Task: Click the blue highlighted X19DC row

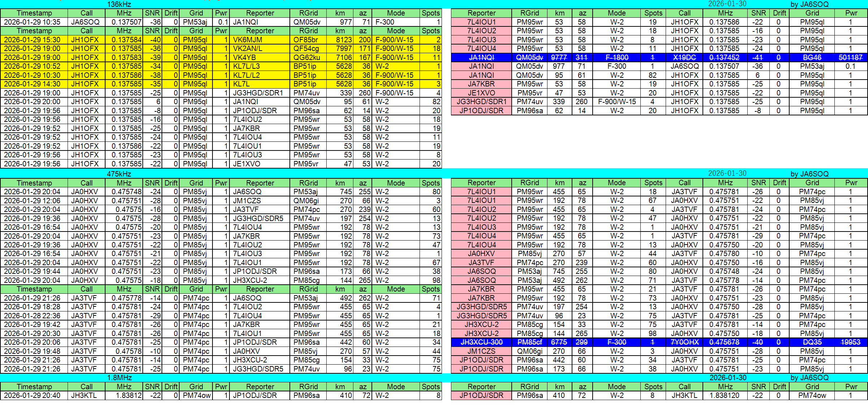Action: coord(684,58)
